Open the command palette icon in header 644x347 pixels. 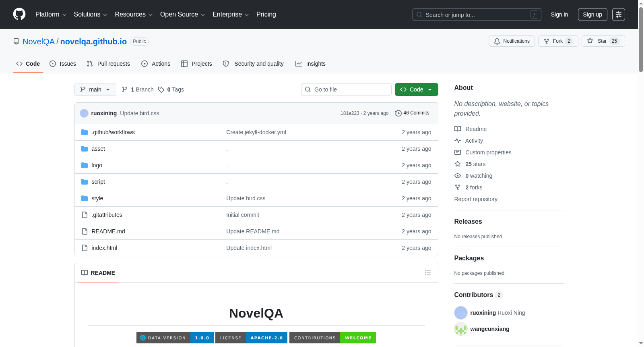tap(619, 15)
